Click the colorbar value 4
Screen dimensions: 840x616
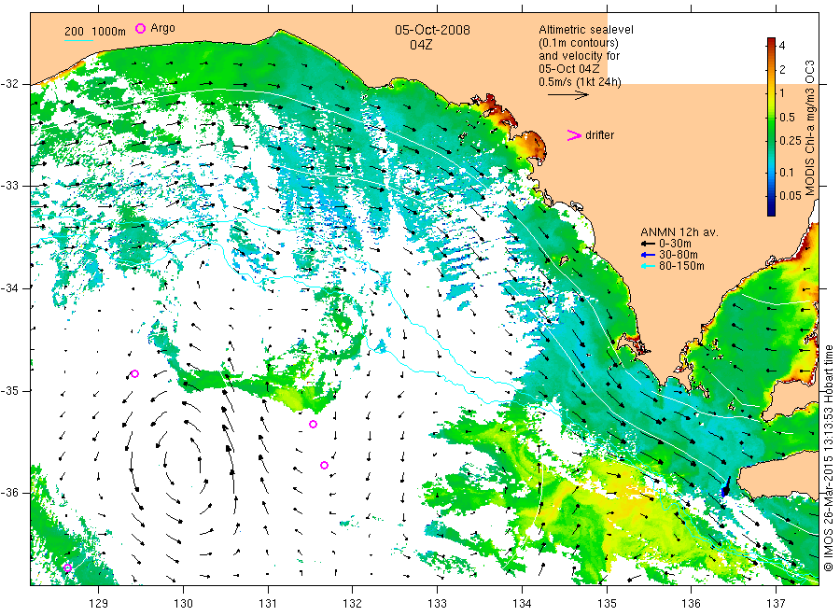[x=782, y=46]
